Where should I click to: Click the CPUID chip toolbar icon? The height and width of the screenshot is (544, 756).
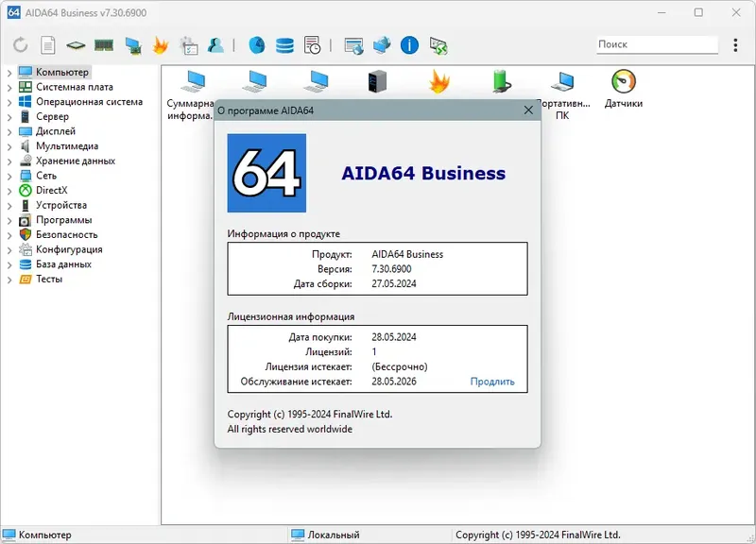click(x=74, y=44)
